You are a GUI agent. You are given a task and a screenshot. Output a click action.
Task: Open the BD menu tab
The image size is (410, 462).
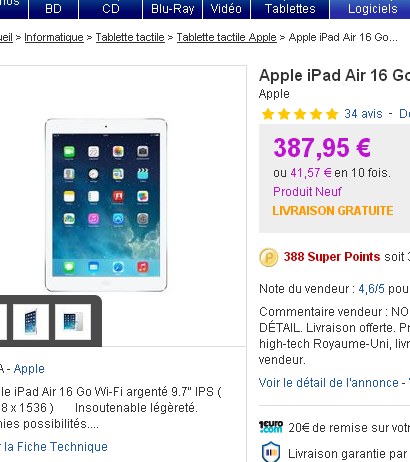53,9
